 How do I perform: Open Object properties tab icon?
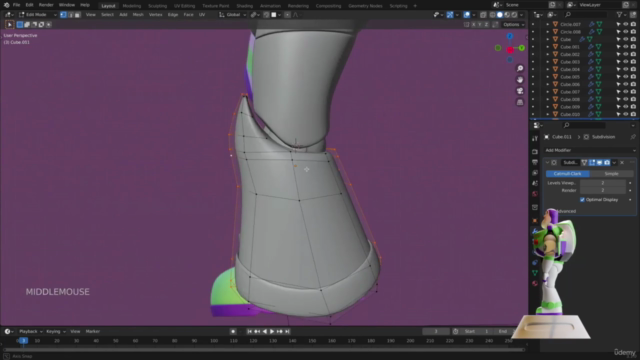[535, 221]
